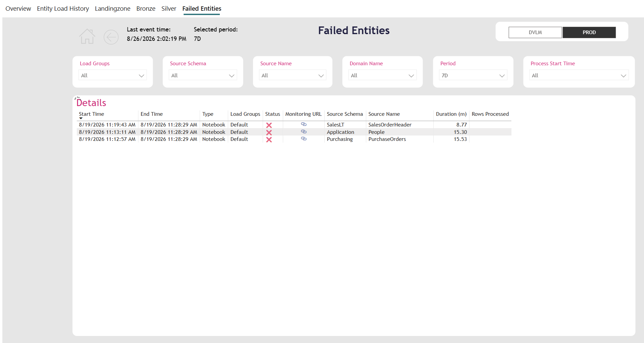Sort by Start Time column header
Viewport: 644px width, 343px height.
tap(91, 114)
